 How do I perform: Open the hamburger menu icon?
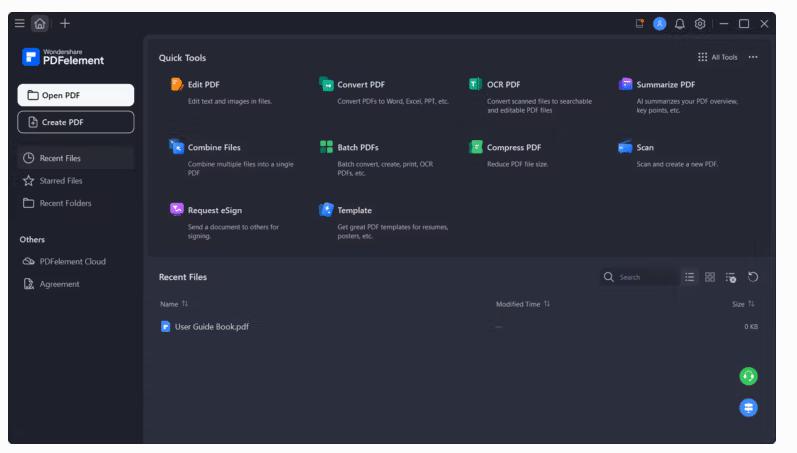pyautogui.click(x=19, y=23)
